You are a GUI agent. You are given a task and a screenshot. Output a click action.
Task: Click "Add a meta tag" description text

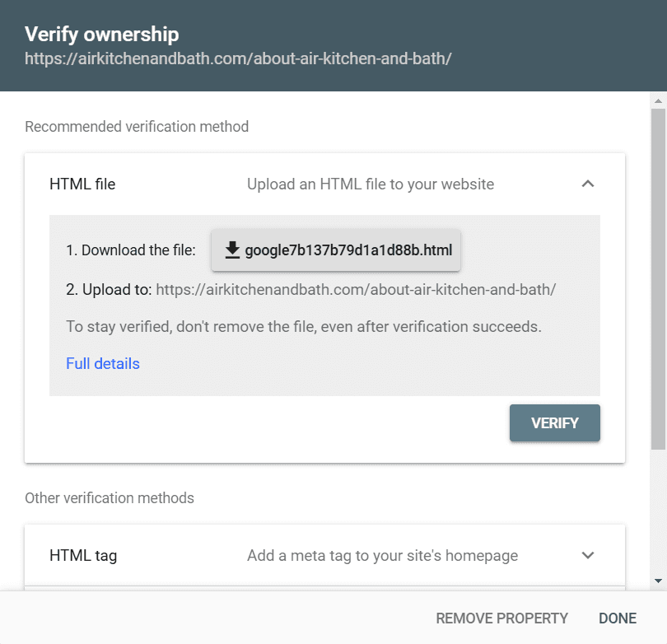coord(382,556)
